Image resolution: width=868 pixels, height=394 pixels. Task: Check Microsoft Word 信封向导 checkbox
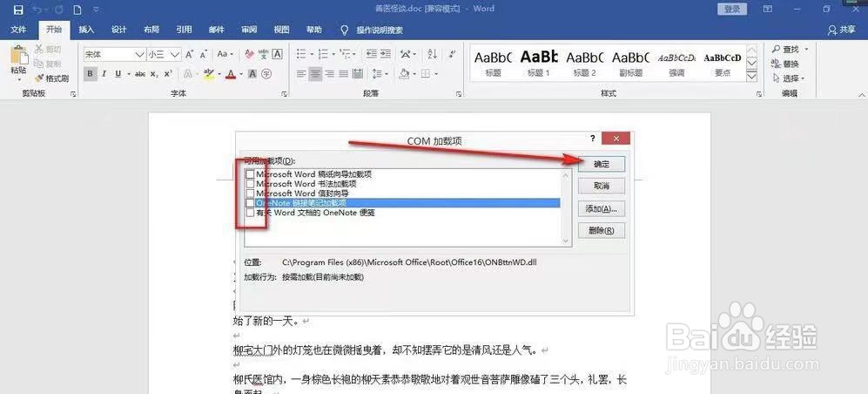tap(250, 194)
